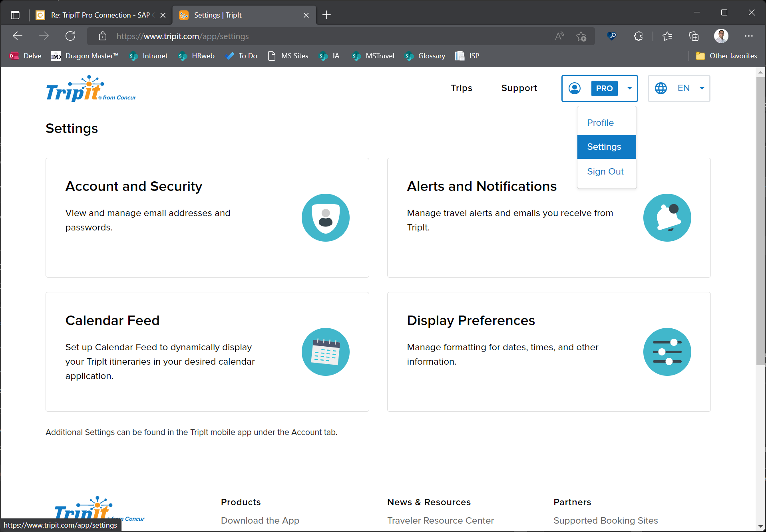Reload the page with the refresh icon
This screenshot has width=766, height=532.
(x=70, y=36)
